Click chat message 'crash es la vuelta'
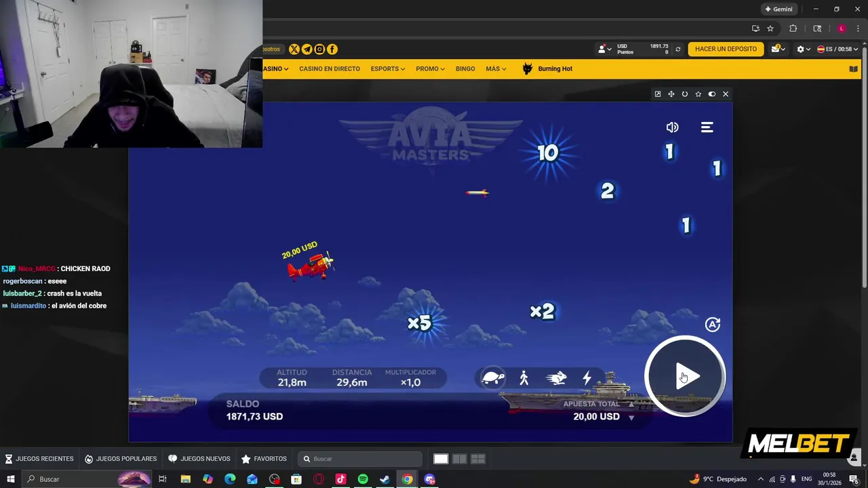 75,293
